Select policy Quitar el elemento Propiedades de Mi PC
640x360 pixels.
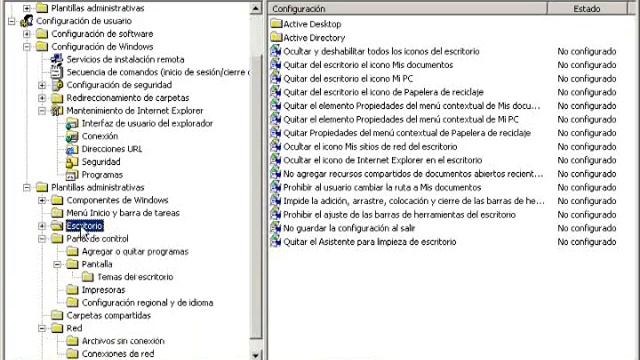[401, 119]
